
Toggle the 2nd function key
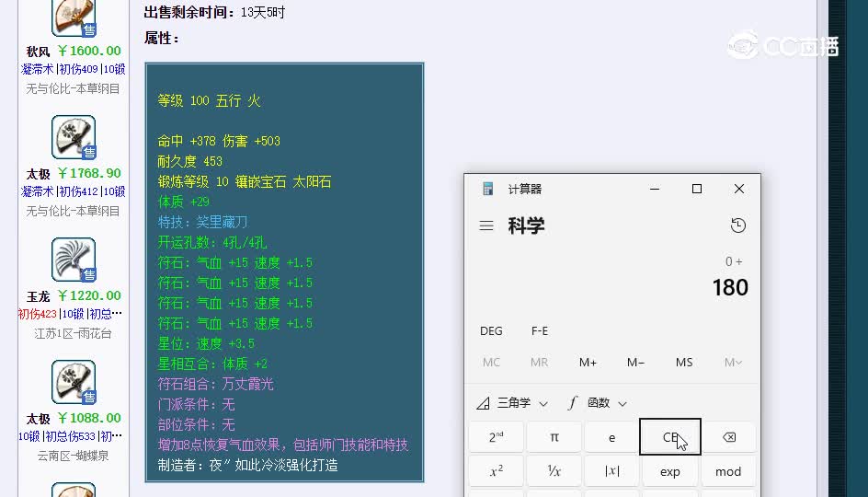(x=496, y=438)
